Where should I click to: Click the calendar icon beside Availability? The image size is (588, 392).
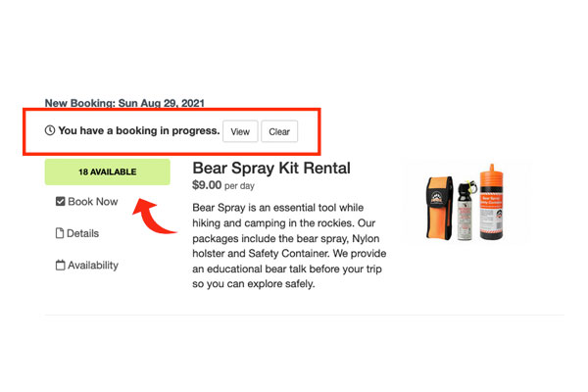tap(60, 265)
